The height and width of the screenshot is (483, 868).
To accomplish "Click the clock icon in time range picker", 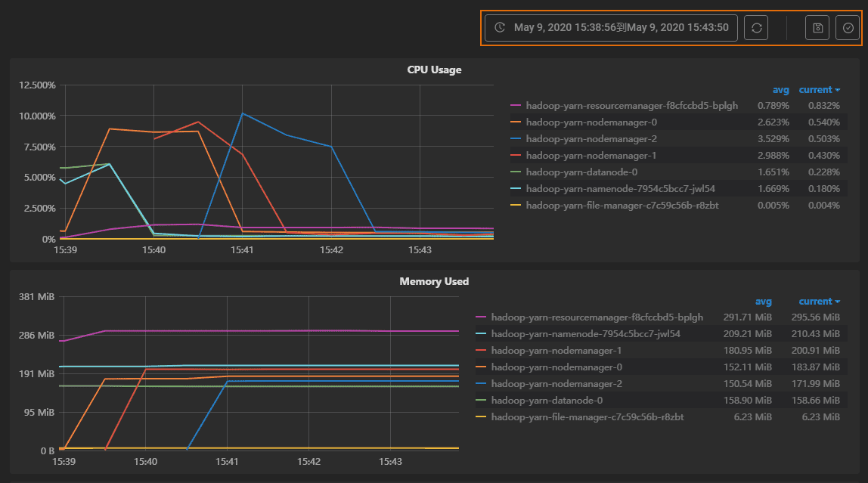I will tap(500, 28).
